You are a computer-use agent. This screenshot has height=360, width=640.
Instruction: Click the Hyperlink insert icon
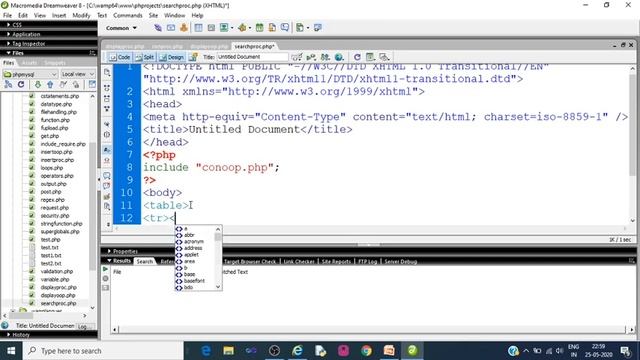tap(158, 28)
